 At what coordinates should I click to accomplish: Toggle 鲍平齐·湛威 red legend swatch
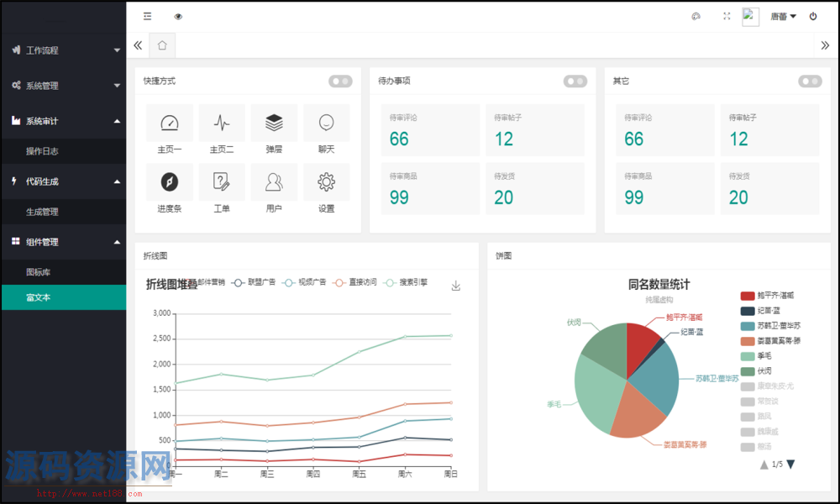748,296
